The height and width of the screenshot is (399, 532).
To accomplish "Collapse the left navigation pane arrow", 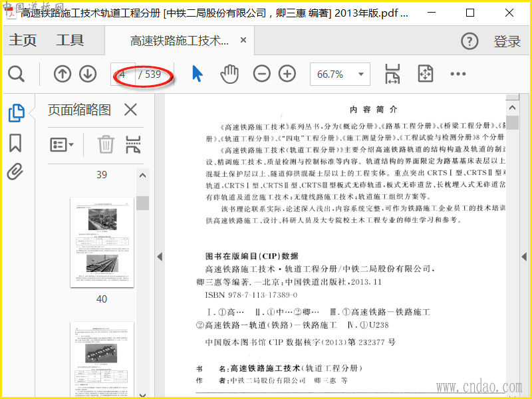I will (160, 257).
